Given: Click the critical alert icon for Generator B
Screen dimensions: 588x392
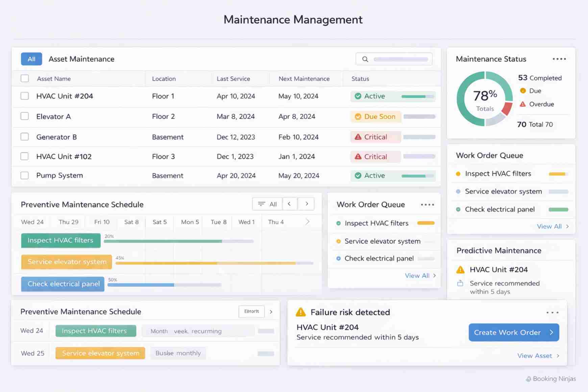Looking at the screenshot, I should point(358,137).
